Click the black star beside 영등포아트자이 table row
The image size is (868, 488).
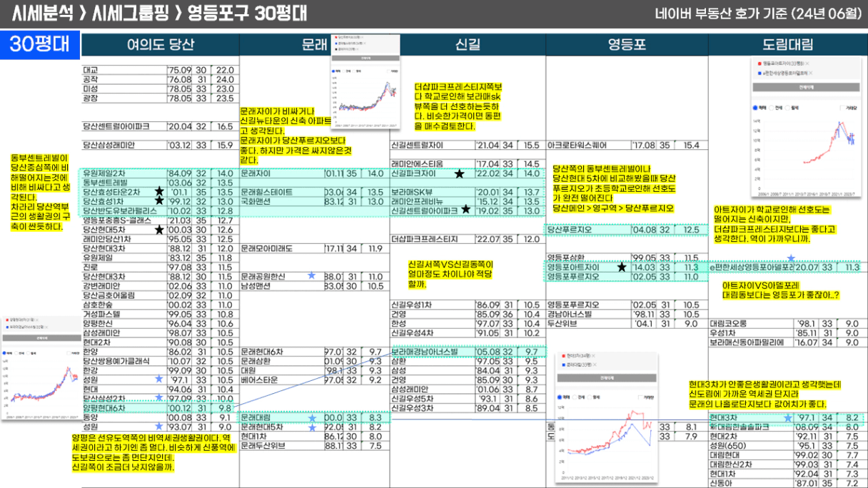click(x=622, y=267)
